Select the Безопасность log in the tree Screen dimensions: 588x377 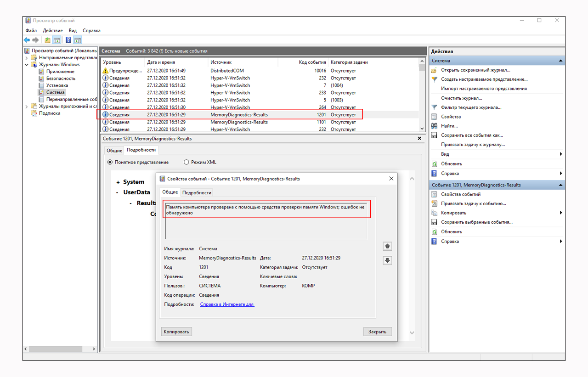coord(61,79)
